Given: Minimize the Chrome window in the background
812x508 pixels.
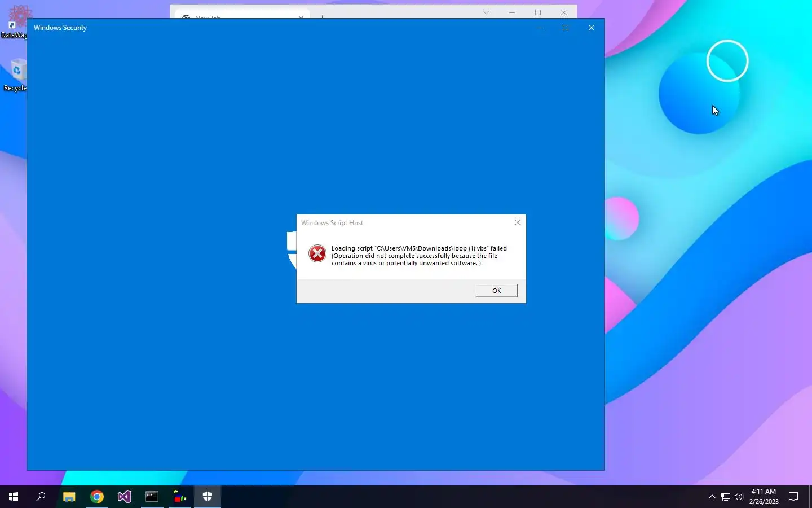Looking at the screenshot, I should [512, 12].
